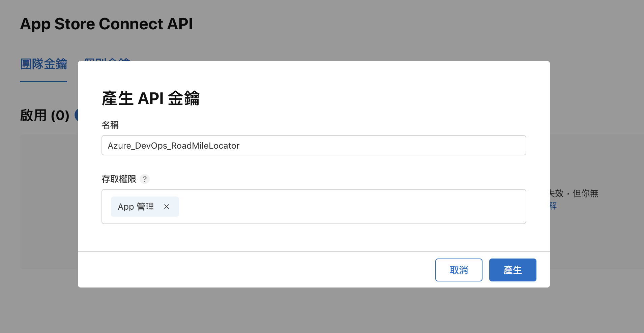Select the App 管理 tag chip
Screen dimensions: 644x333
point(136,207)
